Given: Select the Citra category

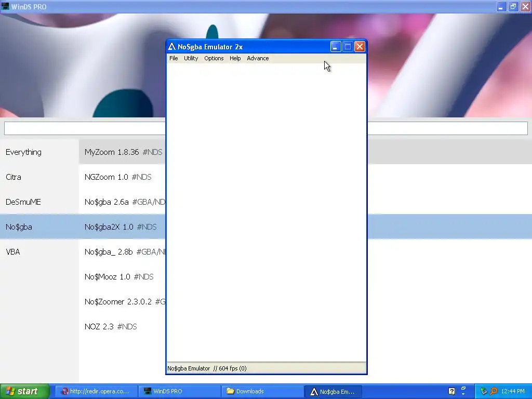Looking at the screenshot, I should coord(39,177).
